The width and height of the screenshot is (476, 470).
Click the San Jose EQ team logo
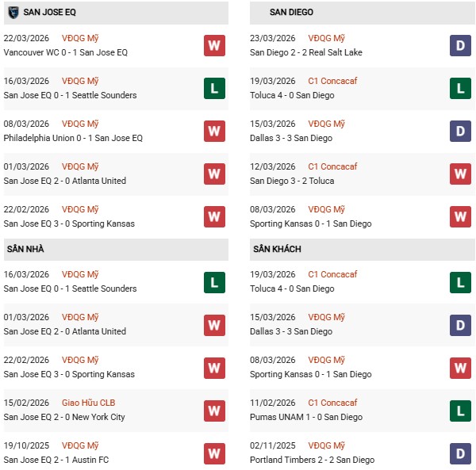coord(13,12)
